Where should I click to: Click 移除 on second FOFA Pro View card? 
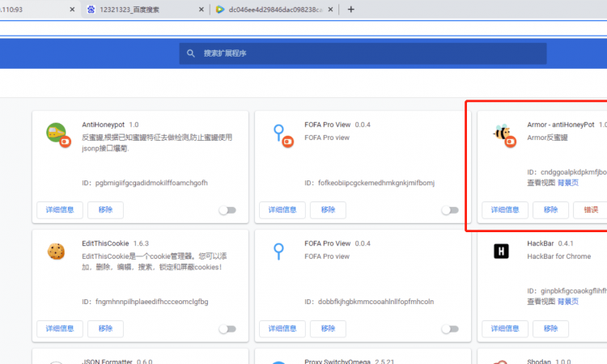pyautogui.click(x=328, y=328)
